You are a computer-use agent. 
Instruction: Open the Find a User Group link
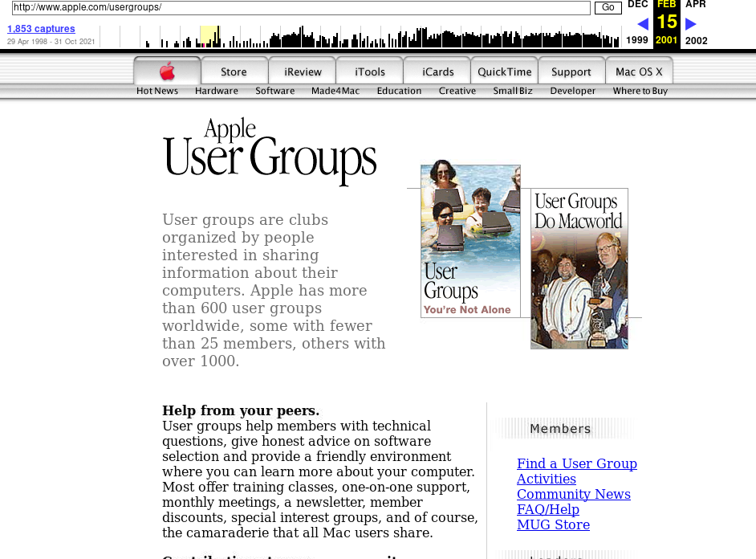click(577, 463)
